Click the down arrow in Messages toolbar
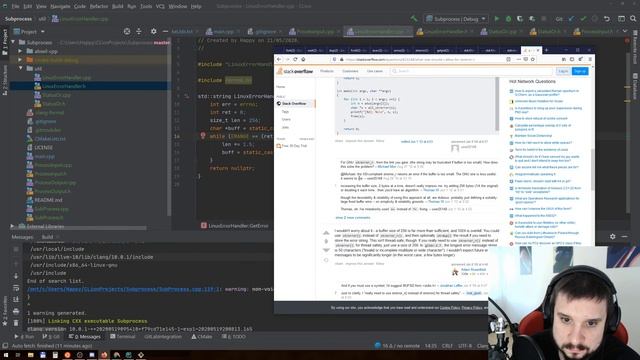Screen dimensions: 640x360 pos(16,276)
